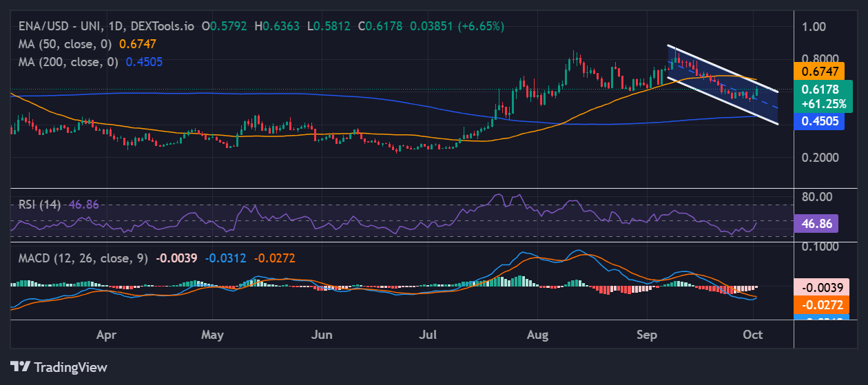Select the ENA/USD symbol title
The height and width of the screenshot is (385, 868).
click(103, 26)
